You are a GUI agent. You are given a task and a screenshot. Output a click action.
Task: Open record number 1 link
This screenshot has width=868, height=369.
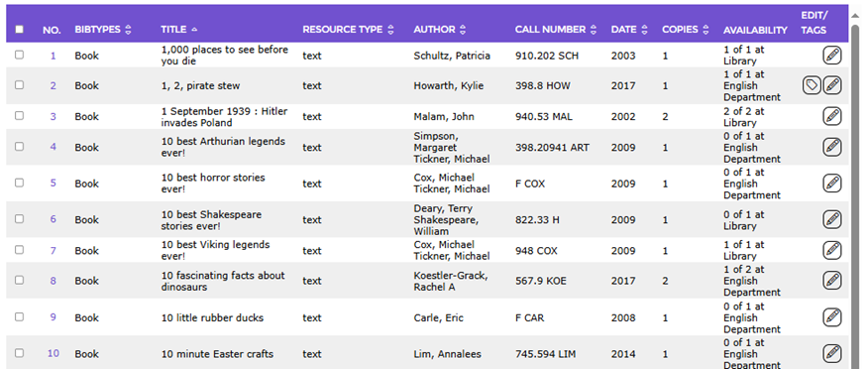(54, 56)
